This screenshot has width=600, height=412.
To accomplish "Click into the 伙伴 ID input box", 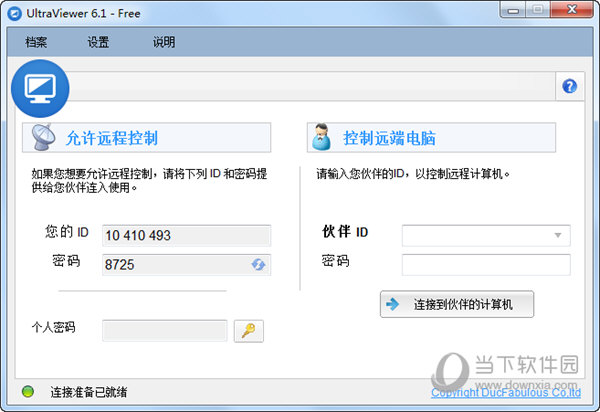I will pos(486,235).
